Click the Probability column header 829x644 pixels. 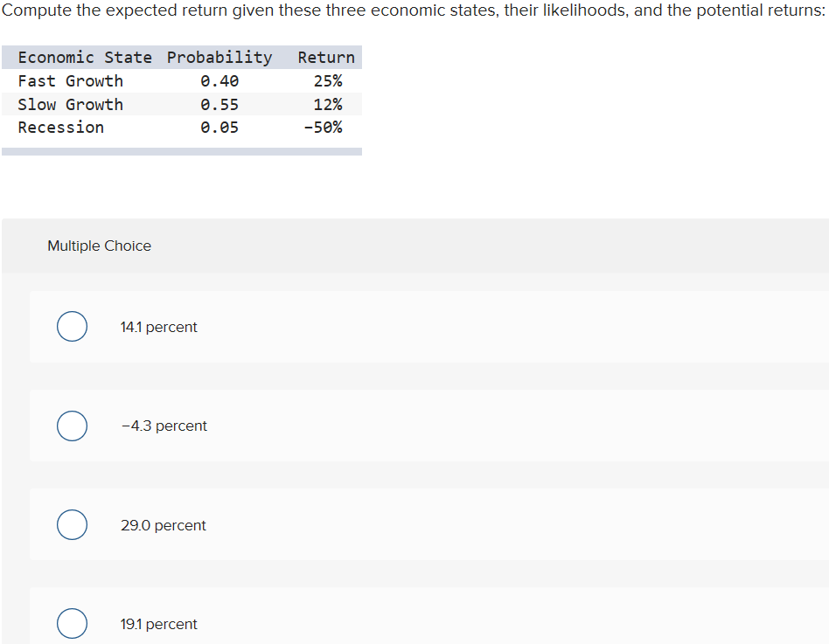coord(219,57)
